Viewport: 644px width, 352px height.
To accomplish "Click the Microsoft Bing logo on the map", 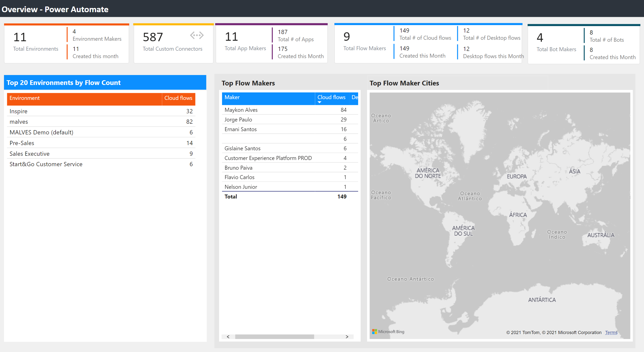I will point(388,332).
